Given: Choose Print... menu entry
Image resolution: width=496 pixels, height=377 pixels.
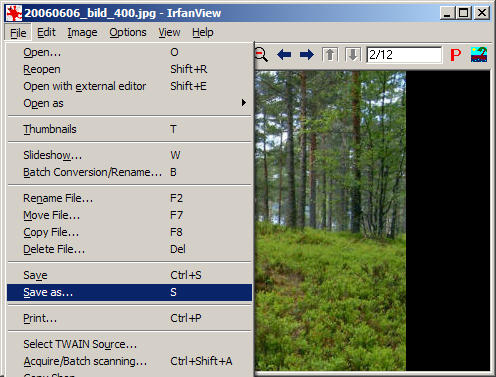Looking at the screenshot, I should [x=129, y=318].
